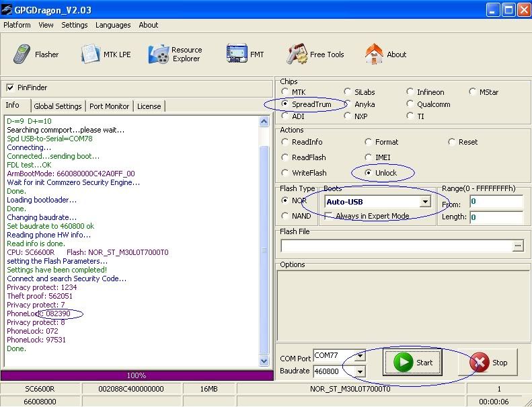532x407 pixels.
Task: Click the red Stop icon
Action: point(479,362)
